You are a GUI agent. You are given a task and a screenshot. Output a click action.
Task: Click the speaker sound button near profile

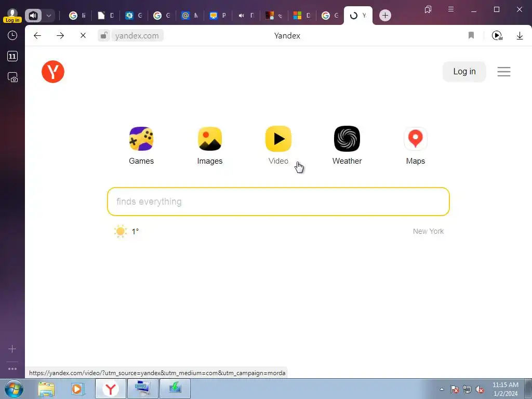point(33,16)
